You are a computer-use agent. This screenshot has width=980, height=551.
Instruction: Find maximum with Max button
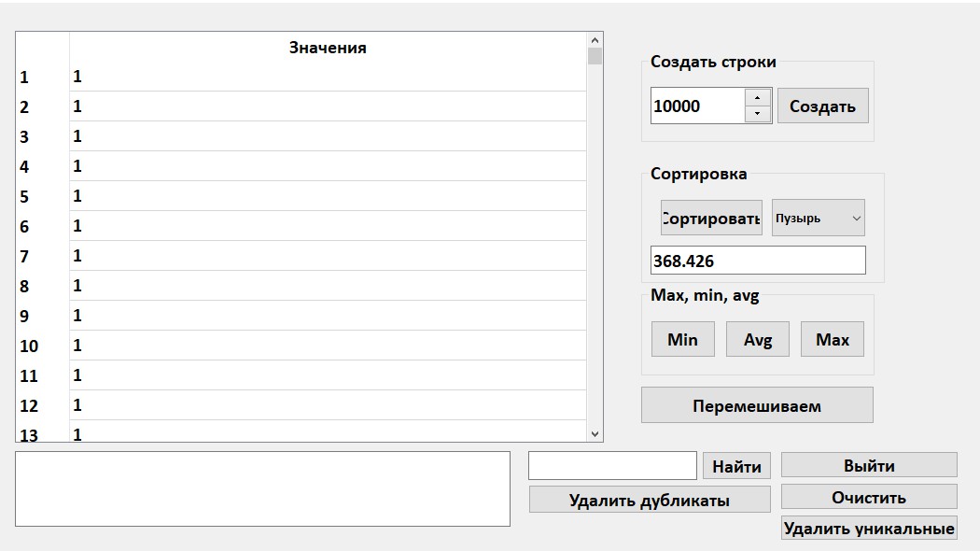click(832, 340)
